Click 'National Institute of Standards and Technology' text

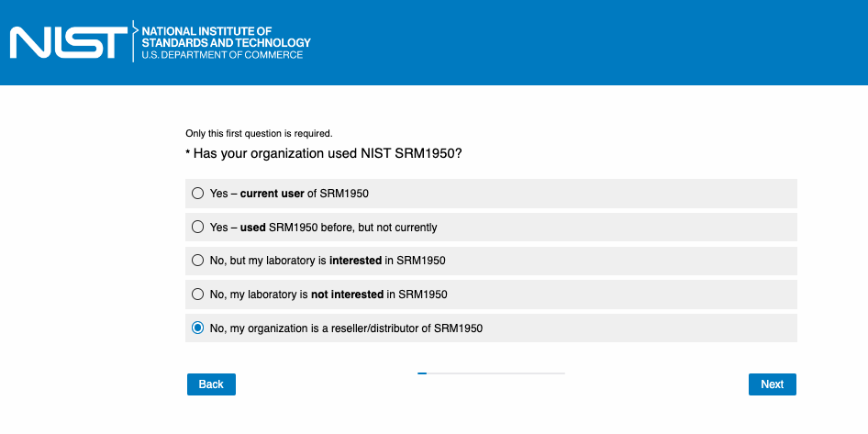pos(226,37)
